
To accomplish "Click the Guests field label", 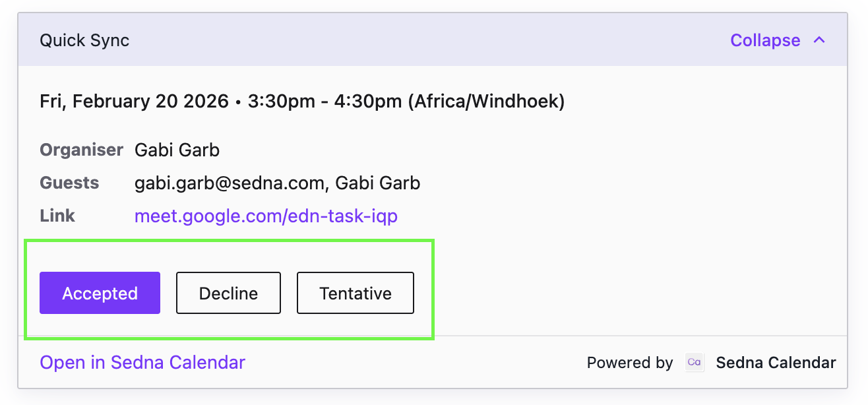I will click(69, 183).
